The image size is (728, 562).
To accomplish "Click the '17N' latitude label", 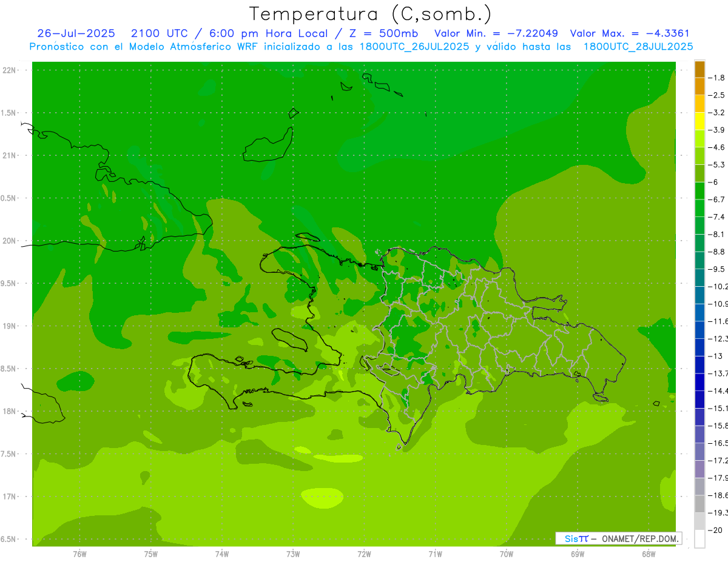I will click(10, 497).
